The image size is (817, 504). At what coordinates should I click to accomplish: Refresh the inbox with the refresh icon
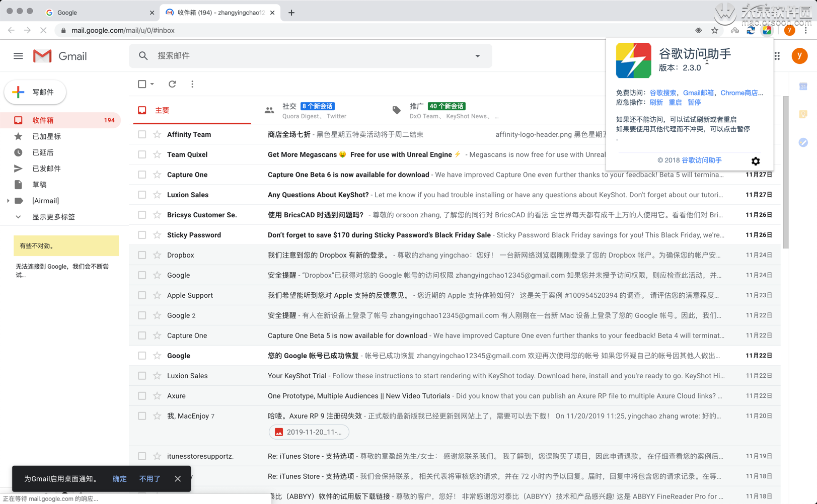point(172,84)
